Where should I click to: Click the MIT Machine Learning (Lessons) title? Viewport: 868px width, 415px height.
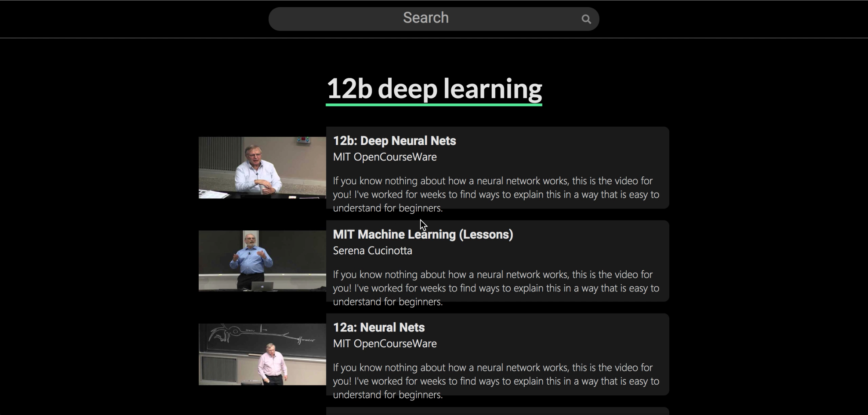tap(423, 234)
